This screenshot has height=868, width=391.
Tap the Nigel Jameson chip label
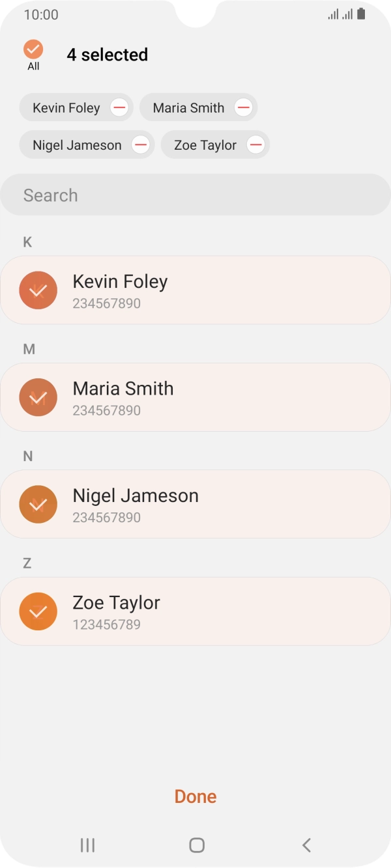[x=77, y=145]
